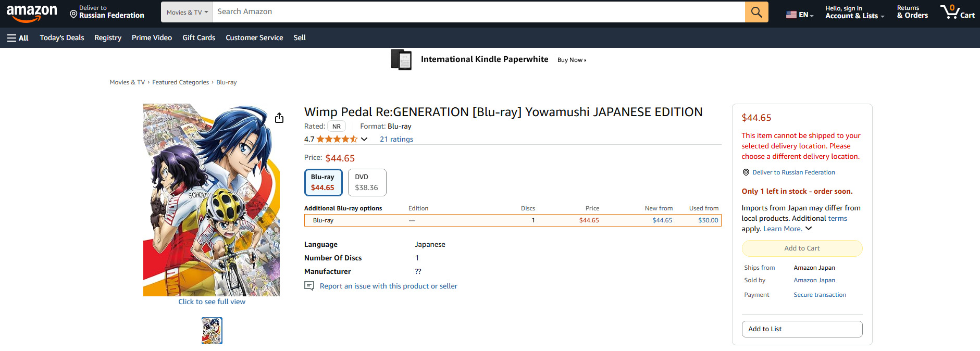The height and width of the screenshot is (351, 980).
Task: Open the shopping cart icon
Action: pos(957,12)
